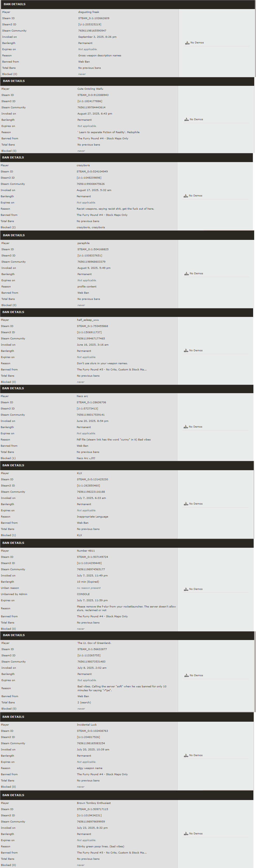Click Steam ID STEAM_0:0:524104949 of crazyboris

point(92,172)
